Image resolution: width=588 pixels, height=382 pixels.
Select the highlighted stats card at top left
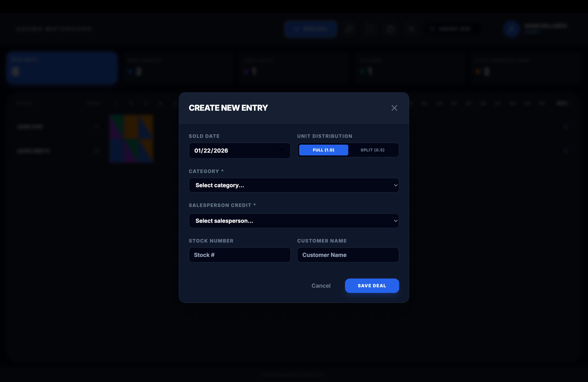tap(62, 68)
